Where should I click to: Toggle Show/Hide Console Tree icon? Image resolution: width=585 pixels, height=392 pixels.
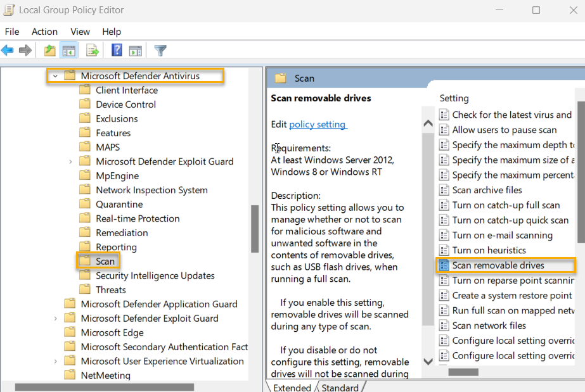(x=68, y=51)
